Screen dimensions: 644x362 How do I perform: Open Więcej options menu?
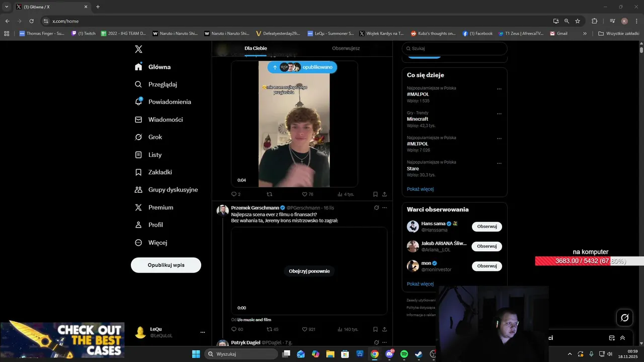tap(151, 242)
